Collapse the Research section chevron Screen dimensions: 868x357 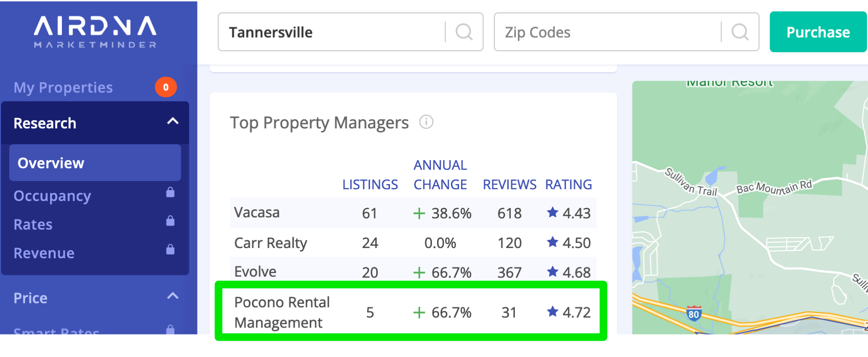click(173, 121)
